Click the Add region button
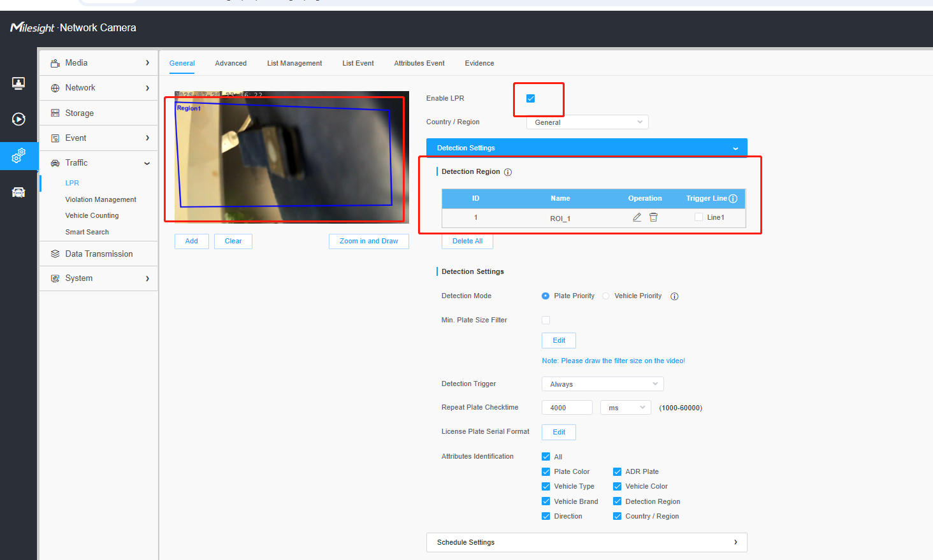This screenshot has width=933, height=560. (x=192, y=241)
